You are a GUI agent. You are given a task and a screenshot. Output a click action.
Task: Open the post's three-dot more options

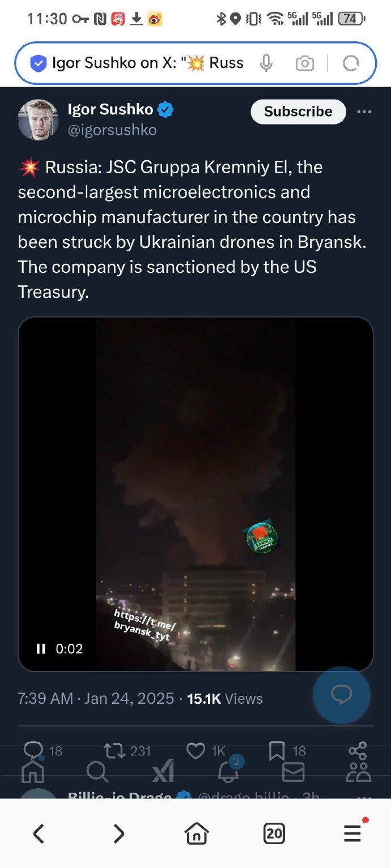click(364, 112)
